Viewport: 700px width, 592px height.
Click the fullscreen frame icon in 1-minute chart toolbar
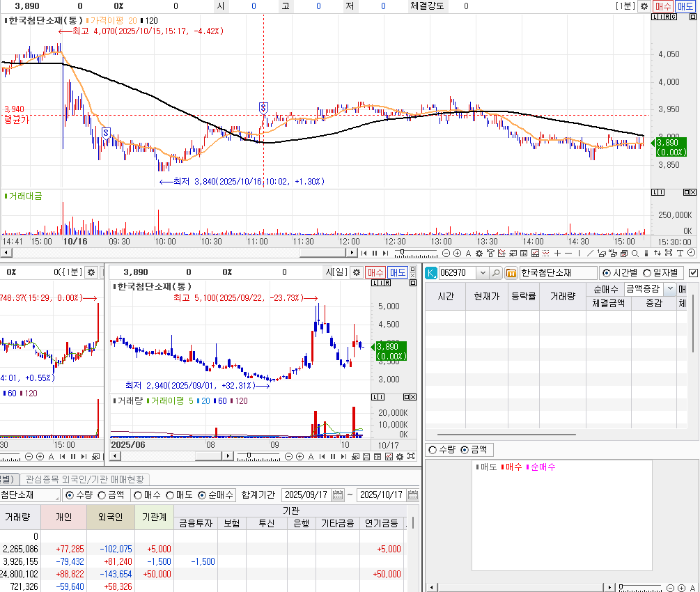click(668, 253)
